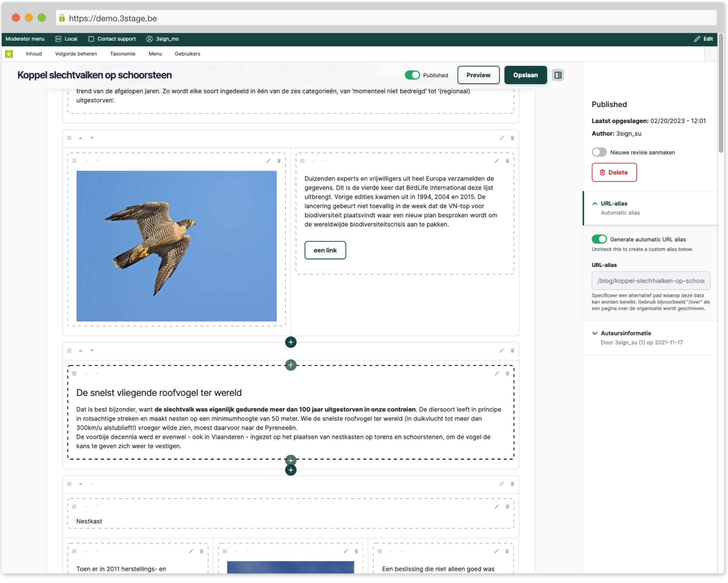Click the Preview button to preview page
Image resolution: width=728 pixels, height=583 pixels.
pyautogui.click(x=478, y=74)
